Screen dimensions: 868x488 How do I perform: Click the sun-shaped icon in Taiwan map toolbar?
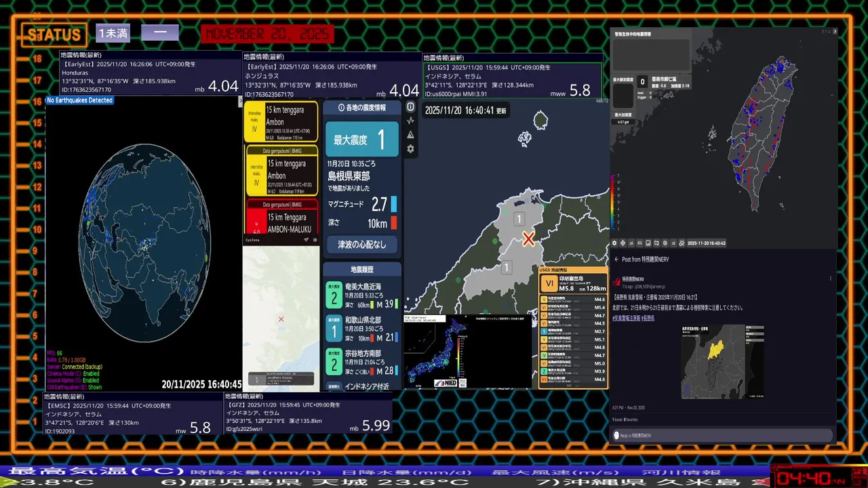tap(682, 243)
